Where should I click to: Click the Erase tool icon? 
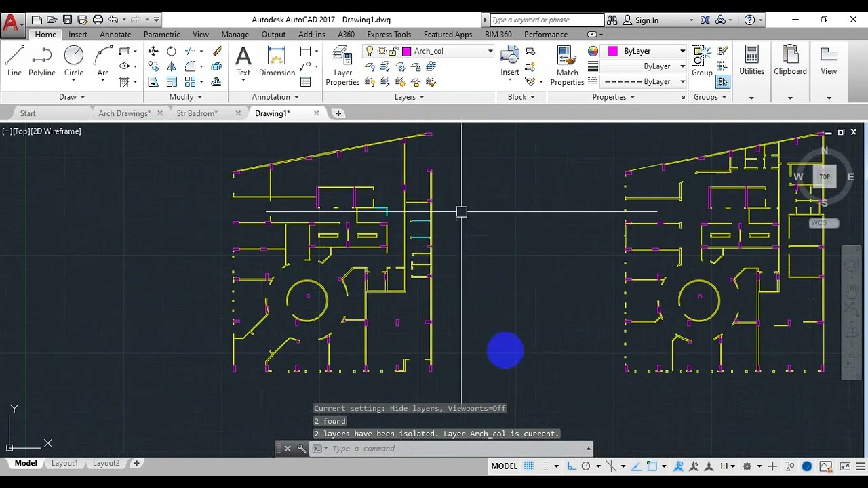(217, 52)
